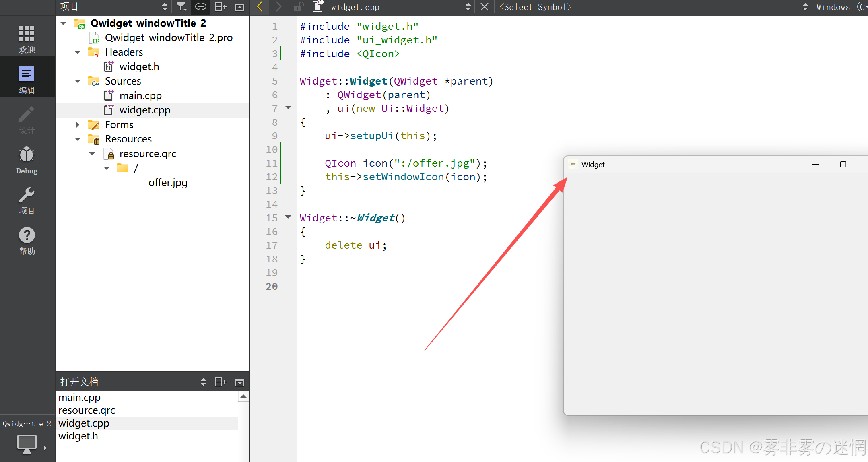The width and height of the screenshot is (868, 462).
Task: Open the Debug mode in sidebar
Action: coord(27,160)
